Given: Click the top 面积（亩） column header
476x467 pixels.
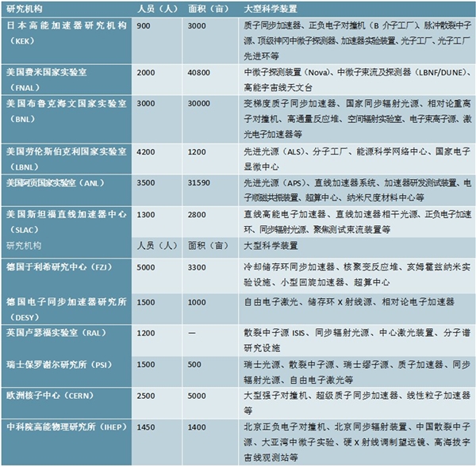Looking at the screenshot, I should click(209, 9).
